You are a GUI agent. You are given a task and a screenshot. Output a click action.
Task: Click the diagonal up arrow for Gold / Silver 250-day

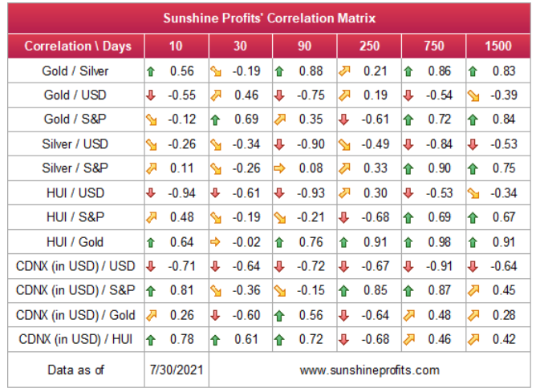pos(344,71)
